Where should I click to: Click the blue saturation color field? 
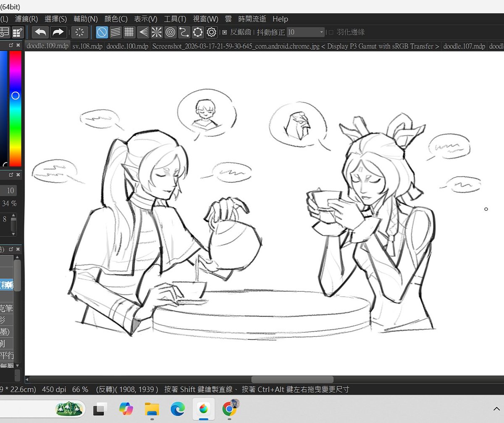[3, 108]
